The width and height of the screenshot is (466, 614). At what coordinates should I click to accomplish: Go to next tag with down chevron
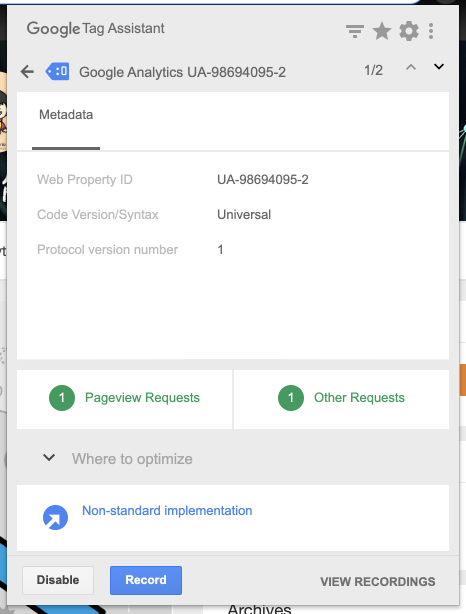pos(439,67)
